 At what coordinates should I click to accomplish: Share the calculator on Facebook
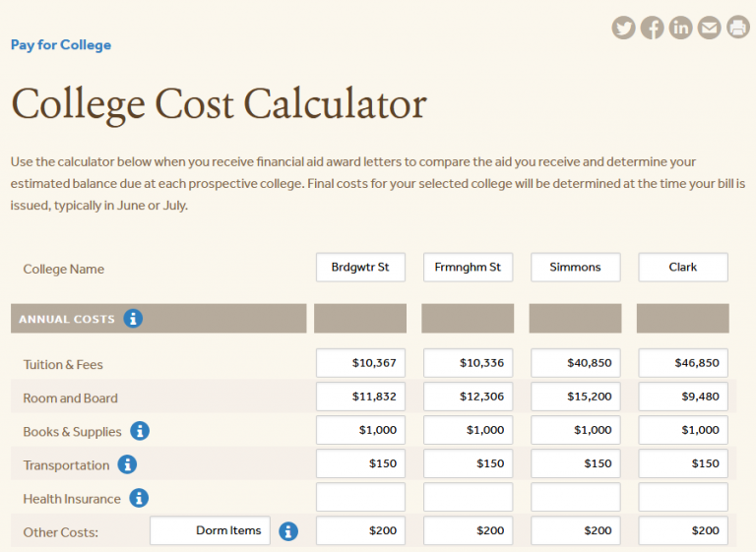pos(652,28)
